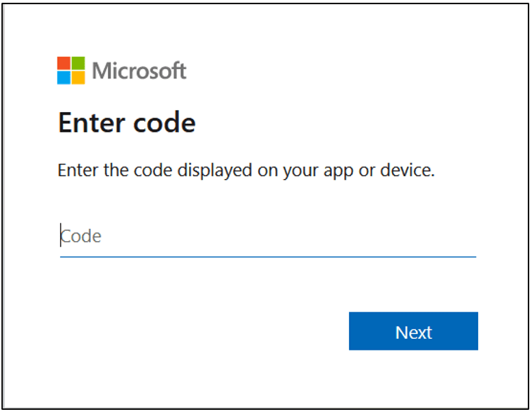This screenshot has height=414, width=532.
Task: Click the word "code" in the heading
Action: click(x=165, y=122)
